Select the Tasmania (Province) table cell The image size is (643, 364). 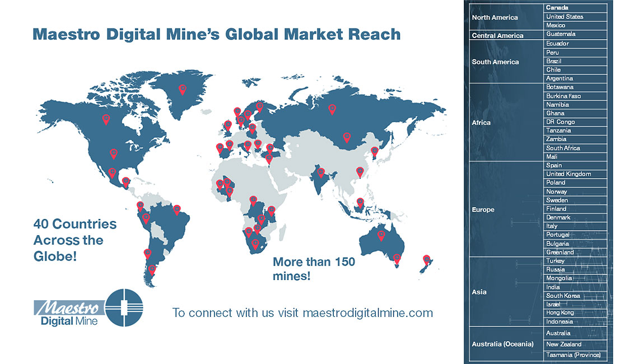pos(575,355)
